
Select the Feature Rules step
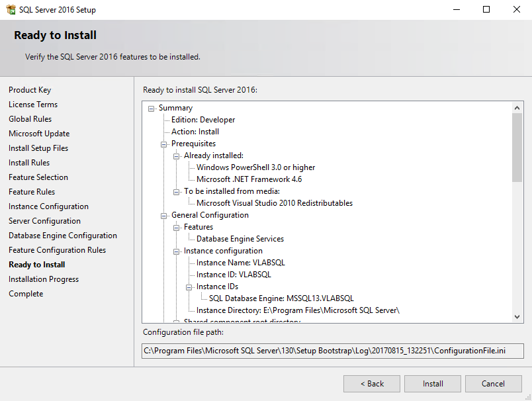(x=32, y=192)
